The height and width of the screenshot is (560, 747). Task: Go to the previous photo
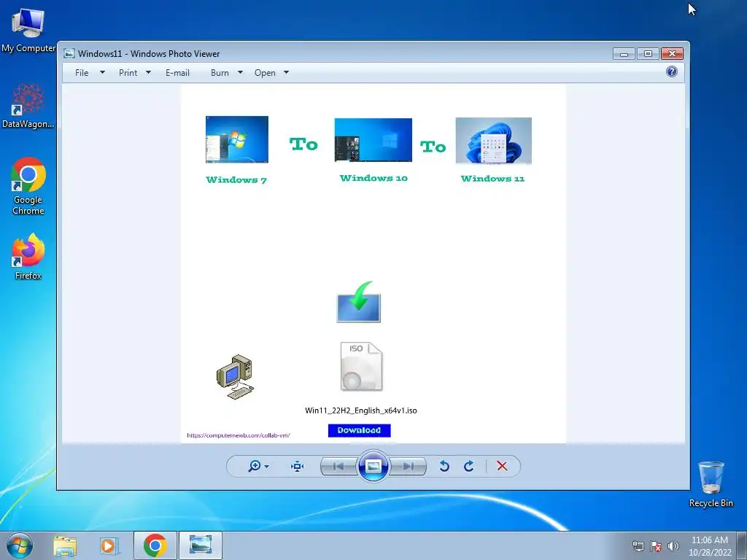point(338,466)
